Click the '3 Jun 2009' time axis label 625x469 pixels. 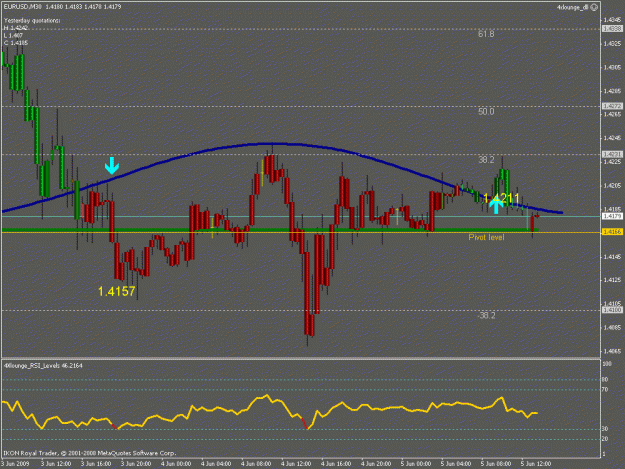(16, 464)
